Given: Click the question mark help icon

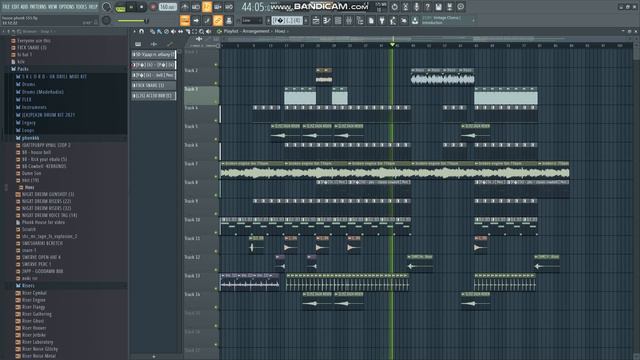Looking at the screenshot, I should [x=427, y=7].
